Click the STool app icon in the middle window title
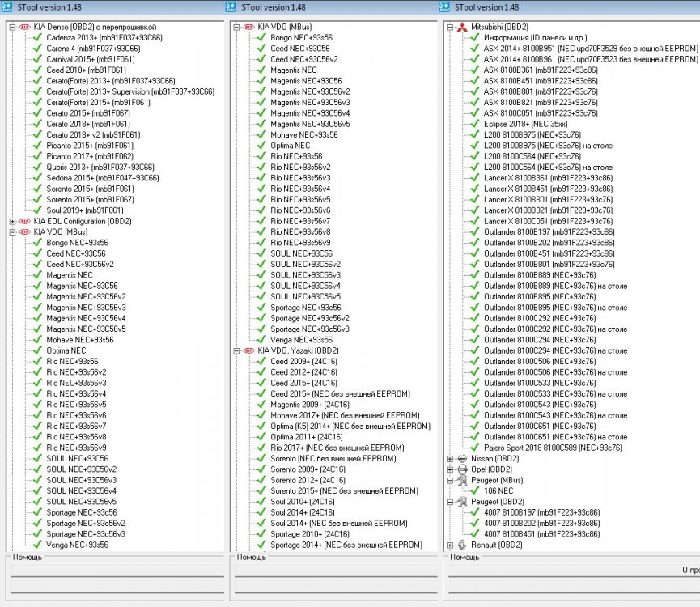Image resolution: width=700 pixels, height=607 pixels. point(231,7)
